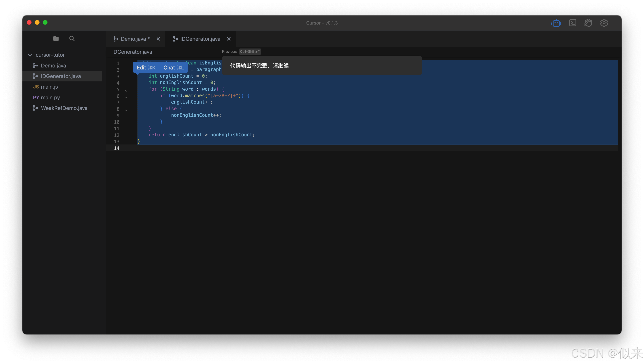Image resolution: width=644 pixels, height=364 pixels.
Task: Fold the if block at line 6
Action: click(x=126, y=97)
